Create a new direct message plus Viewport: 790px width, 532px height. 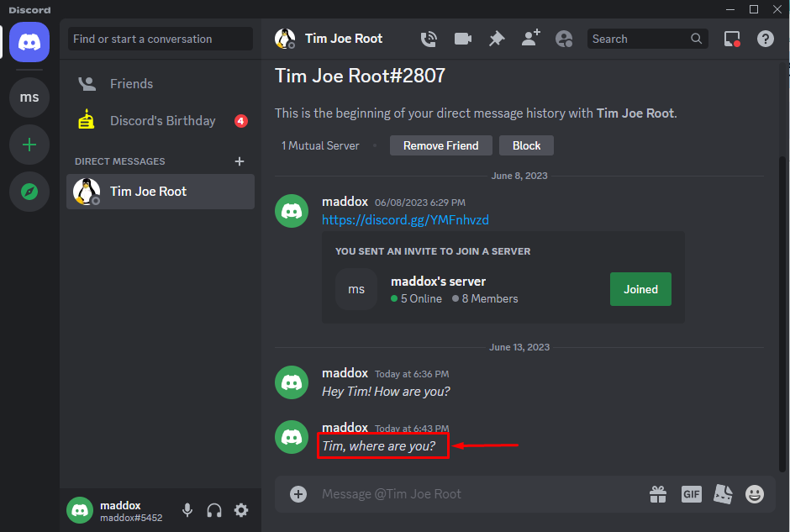click(240, 161)
